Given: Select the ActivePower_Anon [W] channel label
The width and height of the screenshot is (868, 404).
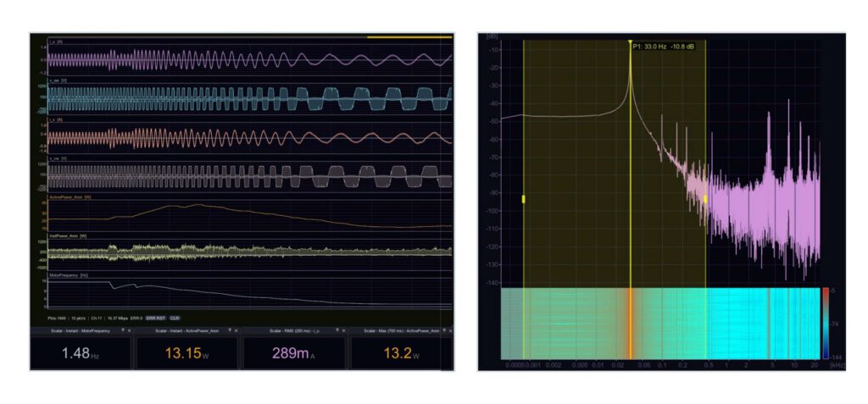Looking at the screenshot, I should click(70, 196).
